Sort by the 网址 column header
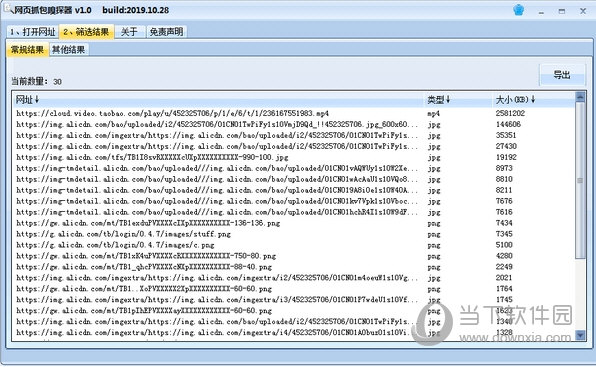 [217, 100]
